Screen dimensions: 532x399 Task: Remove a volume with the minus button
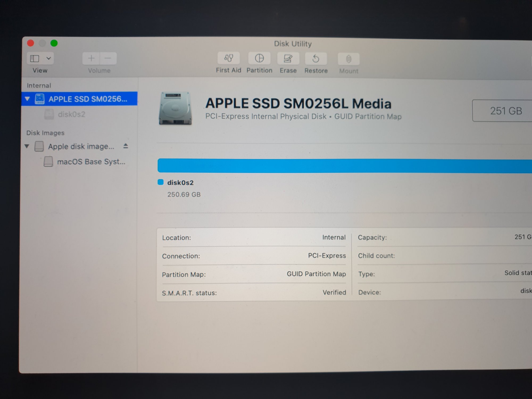pyautogui.click(x=108, y=58)
